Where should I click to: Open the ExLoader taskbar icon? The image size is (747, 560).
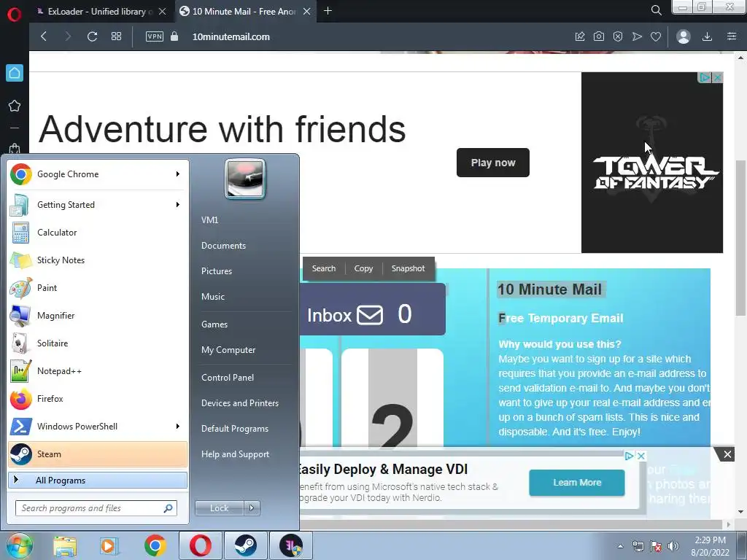click(291, 545)
